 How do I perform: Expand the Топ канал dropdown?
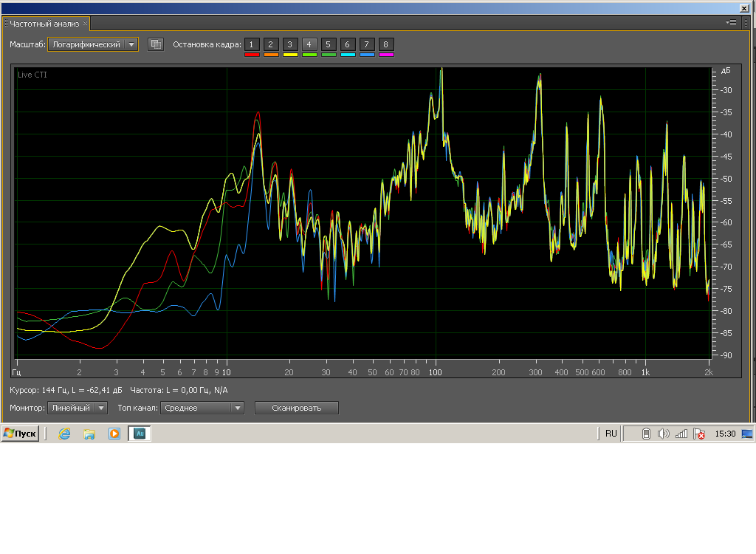[202, 408]
